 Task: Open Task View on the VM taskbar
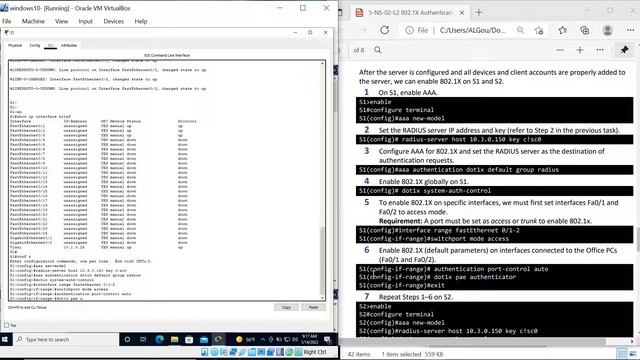143,340
